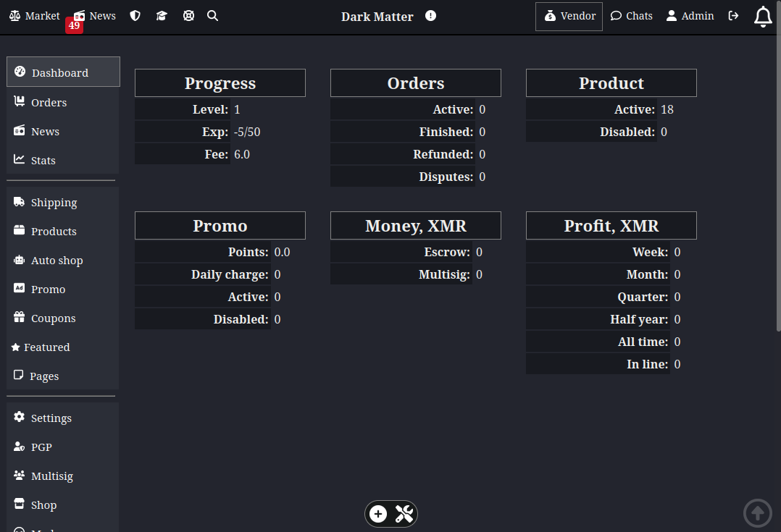Click the exclamation info icon near Dark Matter
The width and height of the screenshot is (781, 532).
431,16
